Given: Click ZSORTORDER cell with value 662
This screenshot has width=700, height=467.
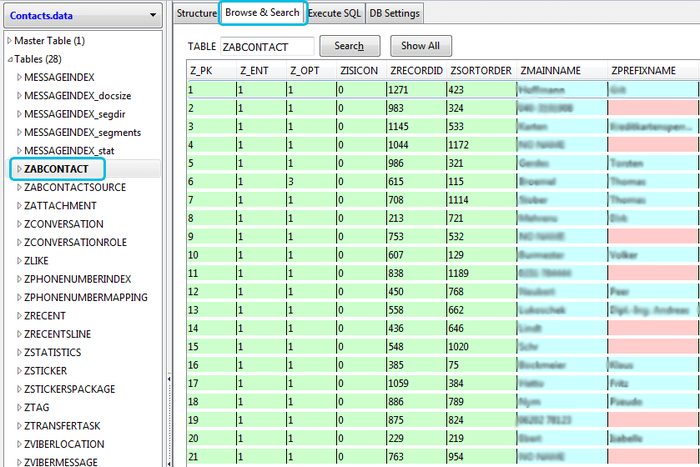Looking at the screenshot, I should coord(482,310).
